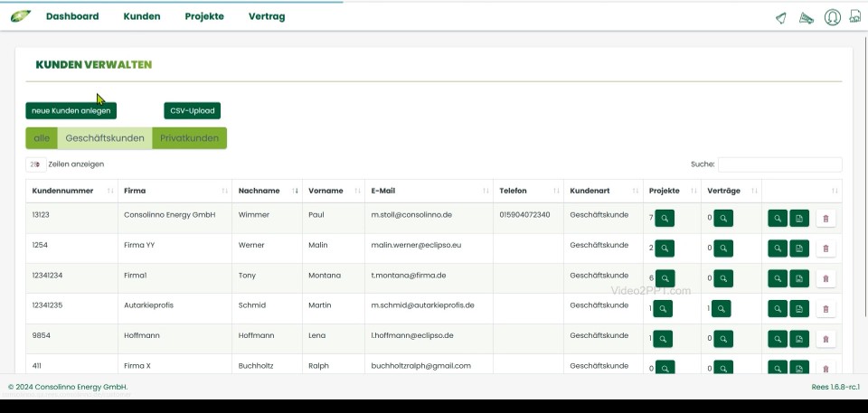View contracts of customer Autarkieprofis
This screenshot has width=868, height=413.
point(722,308)
